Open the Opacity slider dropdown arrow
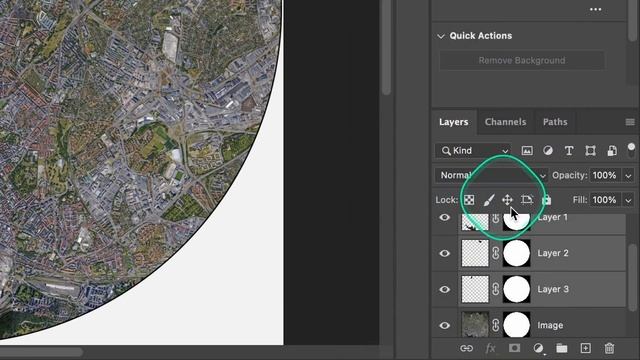The height and width of the screenshot is (360, 640). [628, 176]
